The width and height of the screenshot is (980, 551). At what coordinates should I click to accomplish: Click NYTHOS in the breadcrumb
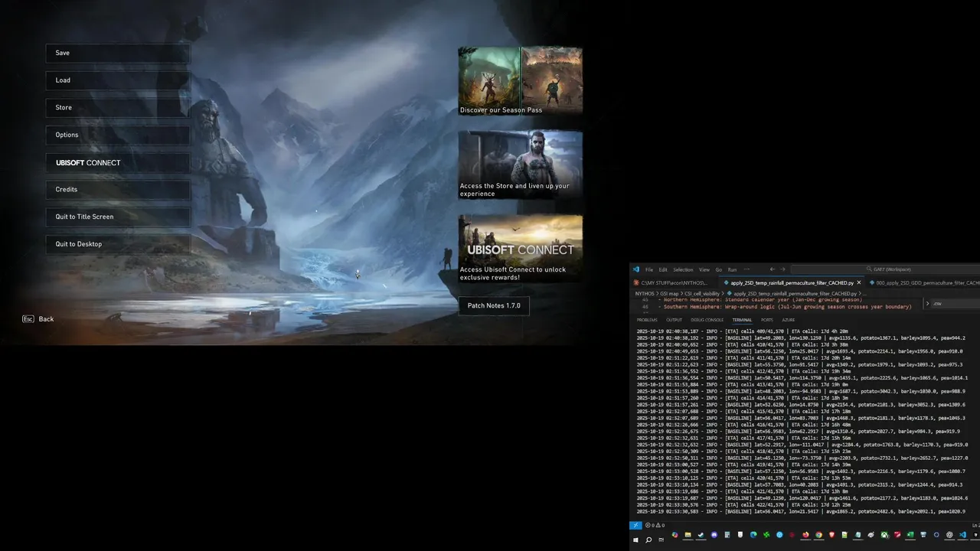point(645,293)
